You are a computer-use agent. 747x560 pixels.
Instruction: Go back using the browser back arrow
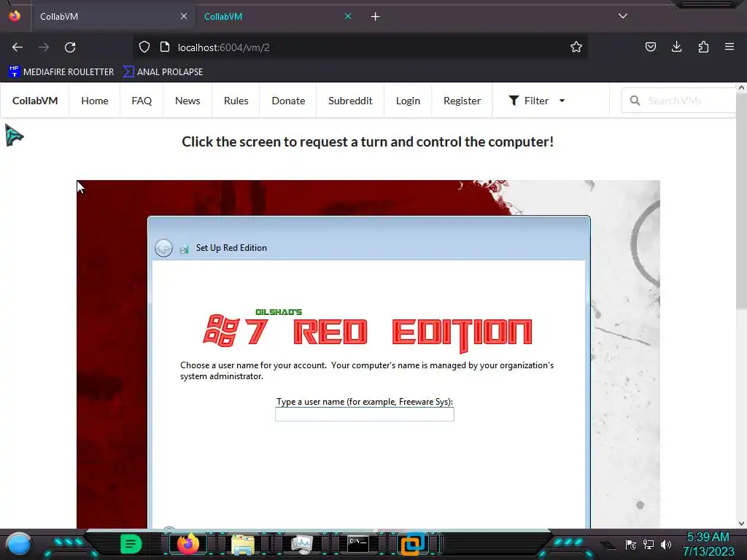click(18, 47)
